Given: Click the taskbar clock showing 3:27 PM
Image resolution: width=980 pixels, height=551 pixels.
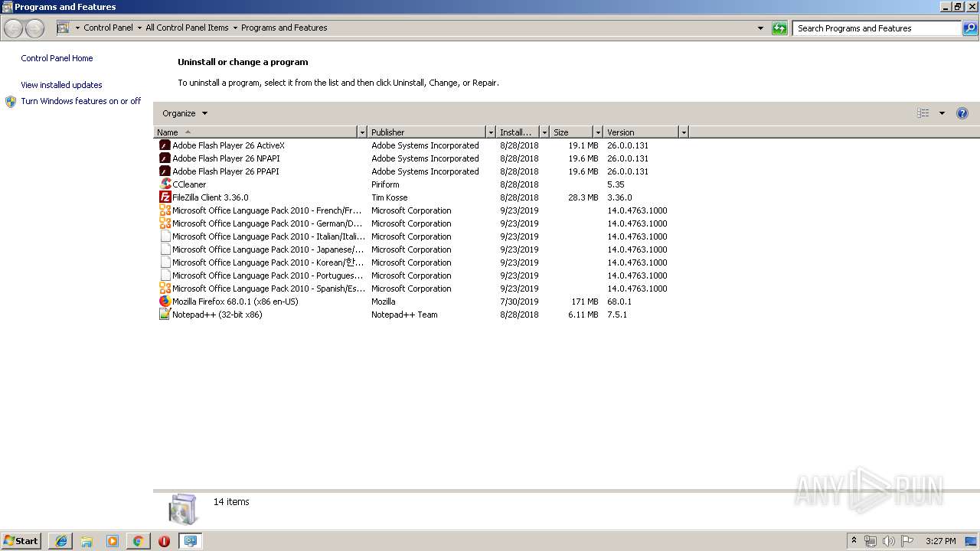Looking at the screenshot, I should click(x=940, y=541).
